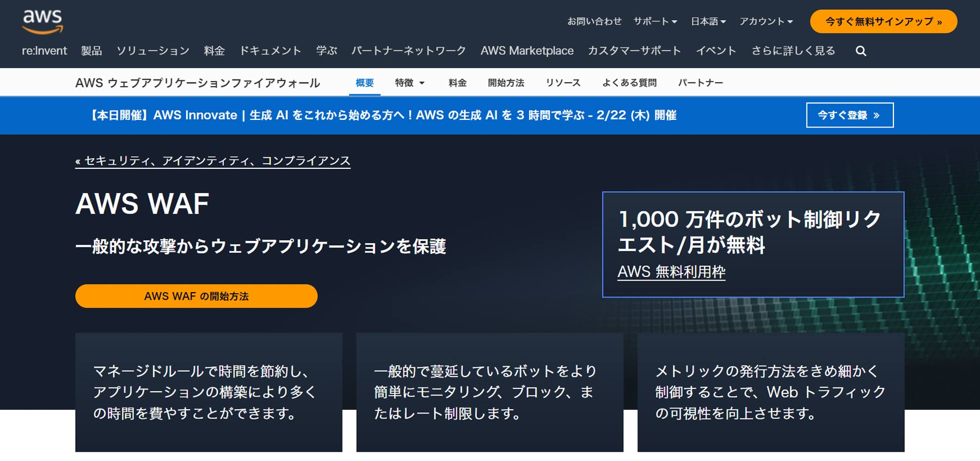This screenshot has height=461, width=980.
Task: Click the マネージドルールで時間を節約 card
Action: click(x=209, y=392)
